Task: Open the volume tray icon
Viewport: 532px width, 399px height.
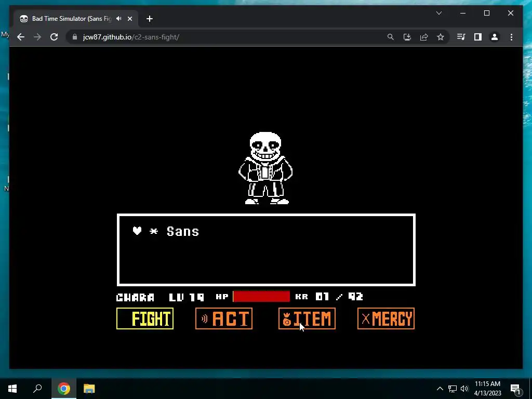Action: 464,389
